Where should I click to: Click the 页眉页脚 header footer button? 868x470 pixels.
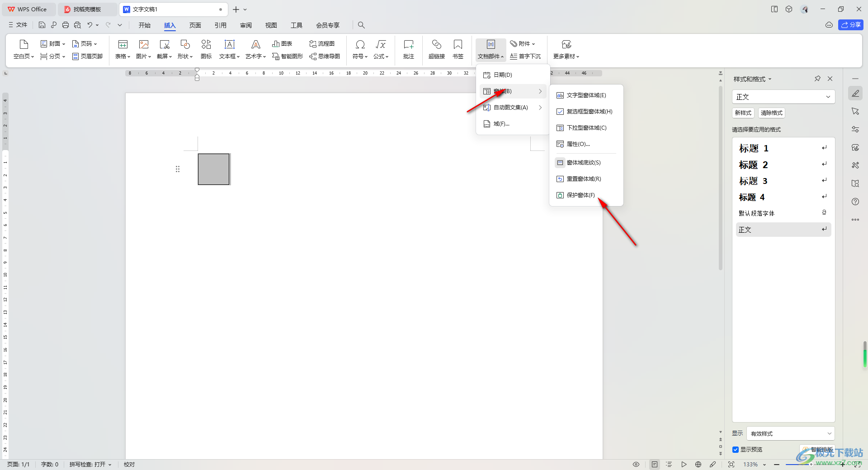(x=88, y=56)
